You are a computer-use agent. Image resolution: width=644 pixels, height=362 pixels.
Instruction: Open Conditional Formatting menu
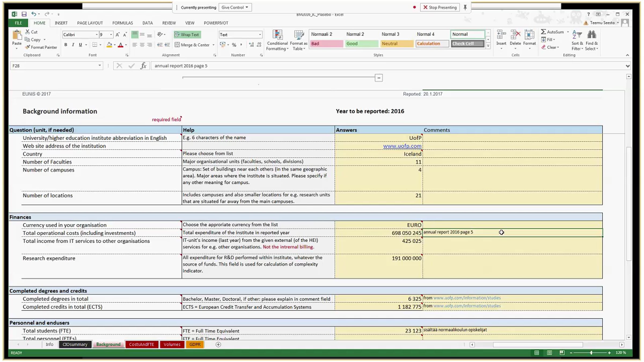pyautogui.click(x=277, y=40)
